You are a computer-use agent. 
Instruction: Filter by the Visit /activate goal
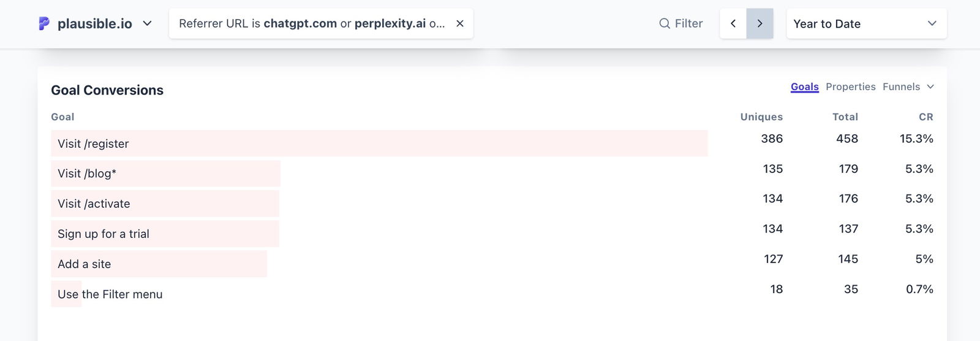pyautogui.click(x=94, y=204)
